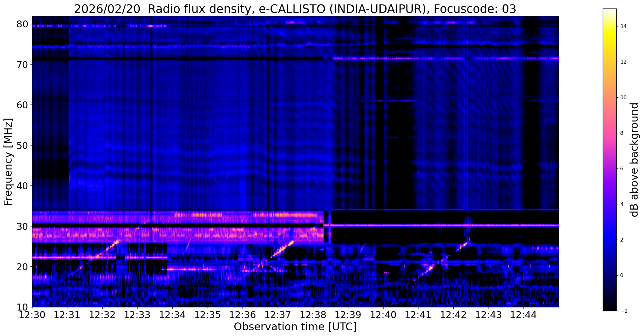The image size is (644, 336).
Task: Click the 12:36 time tick label
Action: 243,315
